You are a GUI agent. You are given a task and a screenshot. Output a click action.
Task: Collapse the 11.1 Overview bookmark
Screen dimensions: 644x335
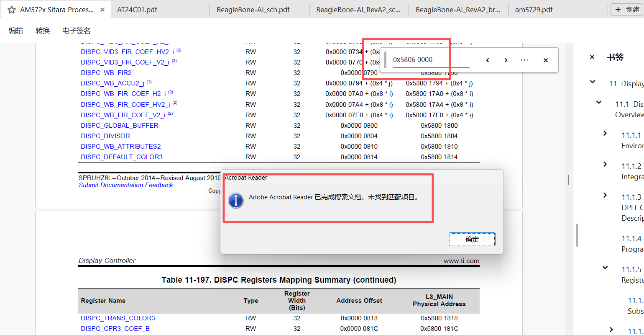[599, 102]
